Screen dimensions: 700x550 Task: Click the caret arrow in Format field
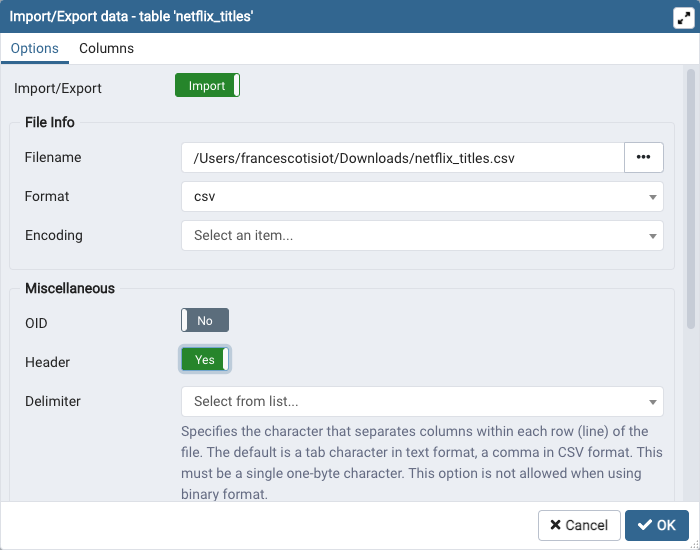[652, 197]
